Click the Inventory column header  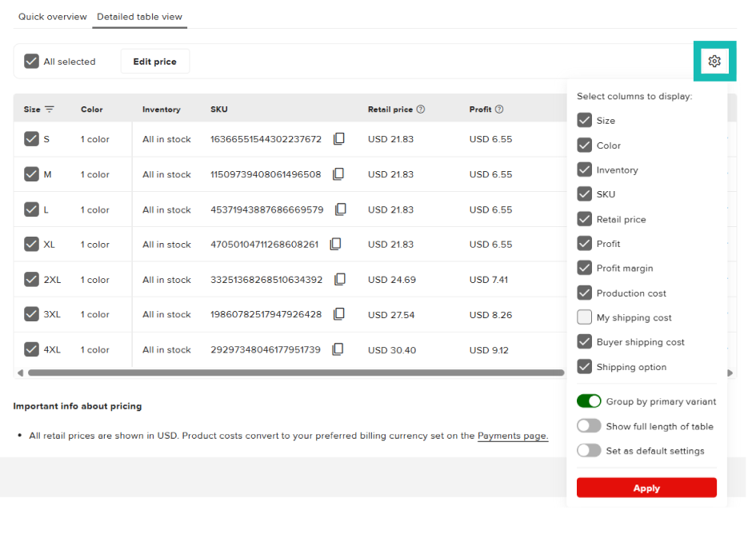[x=161, y=110]
